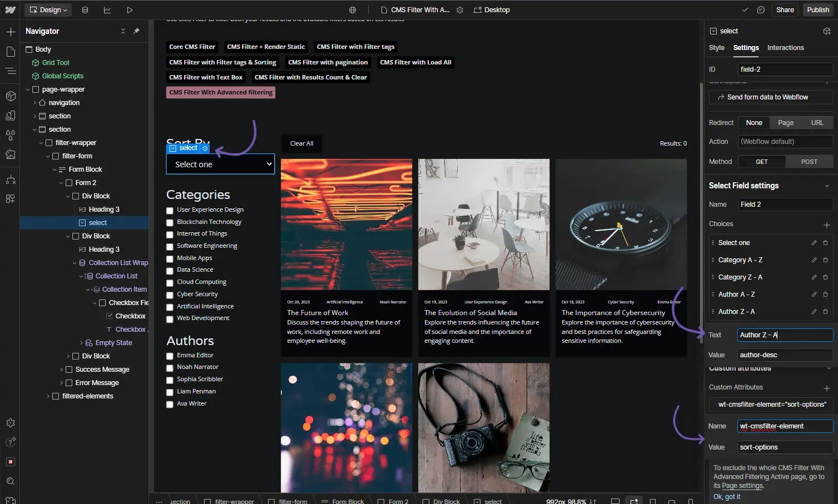Open the Settings tab in right panel
The image size is (838, 504).
coord(746,48)
